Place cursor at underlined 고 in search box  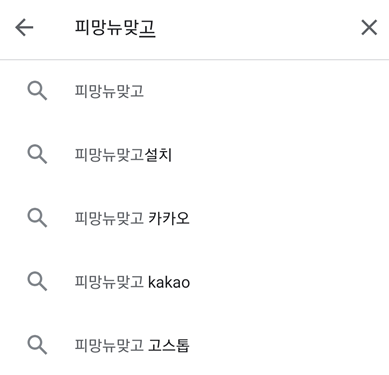click(147, 28)
